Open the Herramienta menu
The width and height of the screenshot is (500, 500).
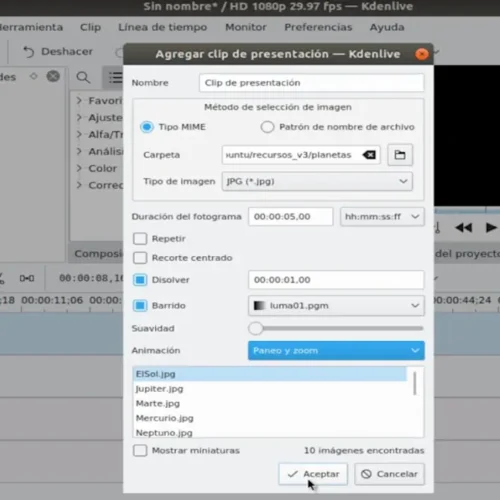tap(31, 27)
